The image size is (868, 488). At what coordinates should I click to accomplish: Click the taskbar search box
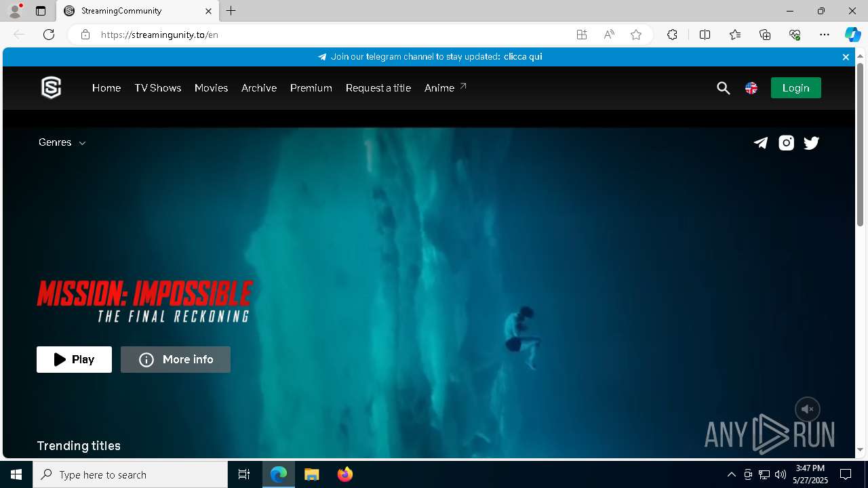point(130,474)
